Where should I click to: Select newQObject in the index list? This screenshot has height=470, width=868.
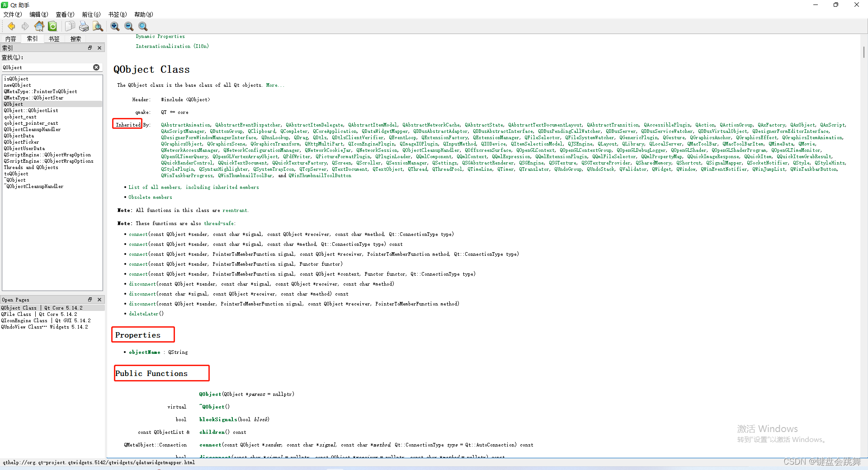tap(18, 85)
